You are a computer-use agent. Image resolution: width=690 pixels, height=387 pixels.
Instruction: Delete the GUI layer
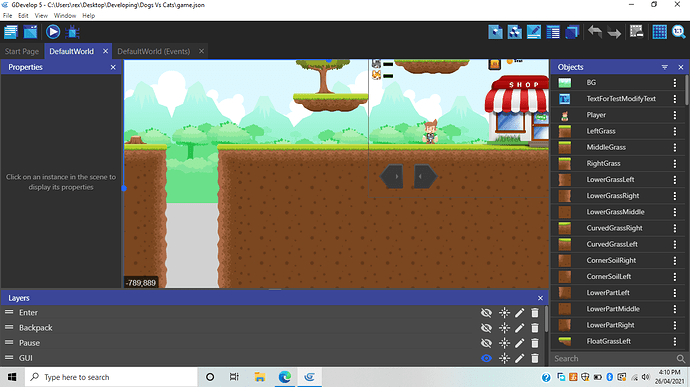point(535,358)
